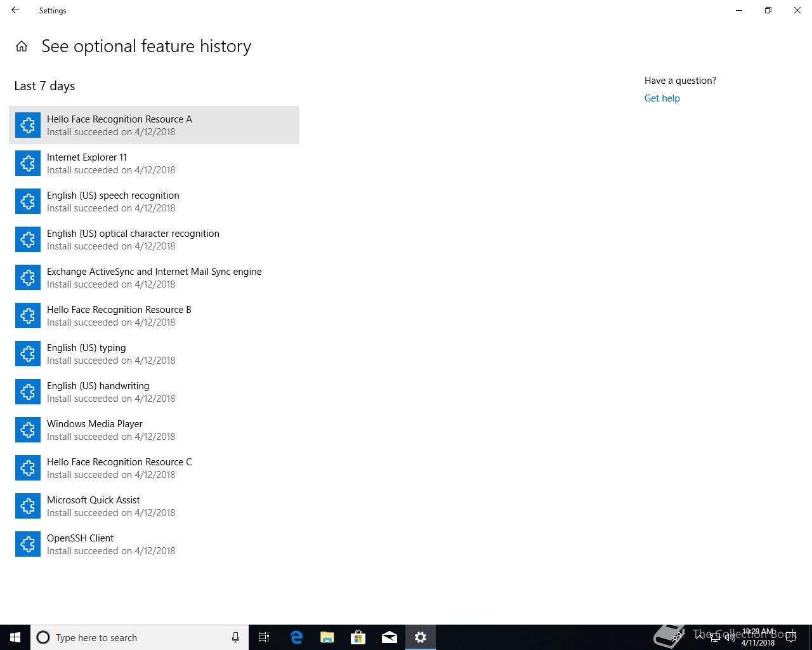
Task: Click puzzle icon beside Hello Face Recognition Resource C
Action: (x=28, y=468)
